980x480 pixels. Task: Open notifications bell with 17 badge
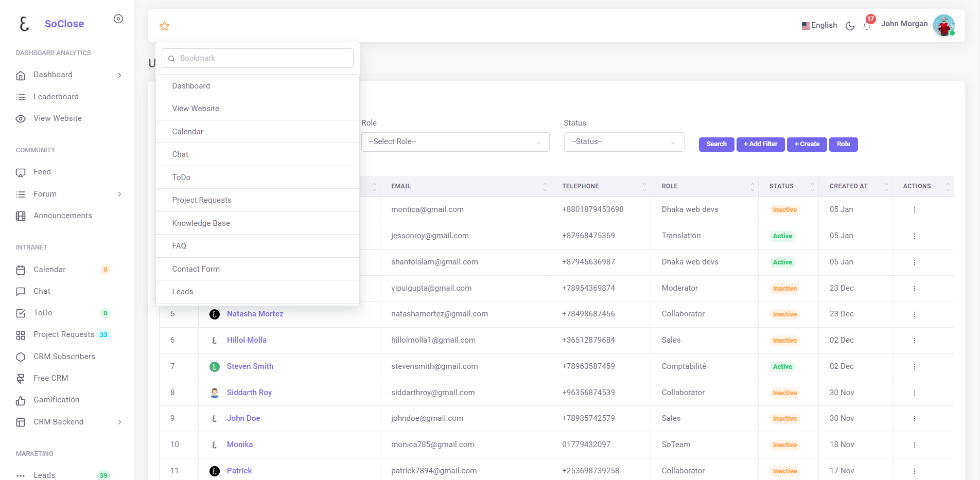click(867, 25)
